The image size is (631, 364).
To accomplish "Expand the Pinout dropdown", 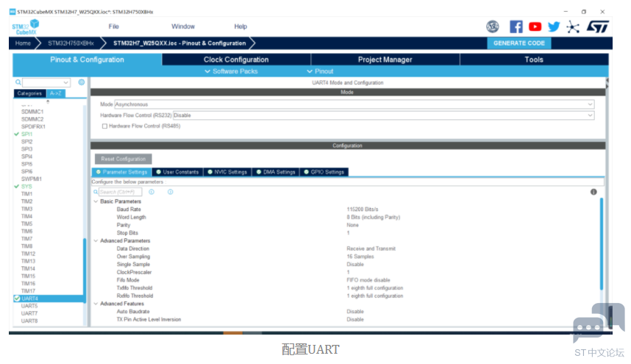I will [x=320, y=71].
